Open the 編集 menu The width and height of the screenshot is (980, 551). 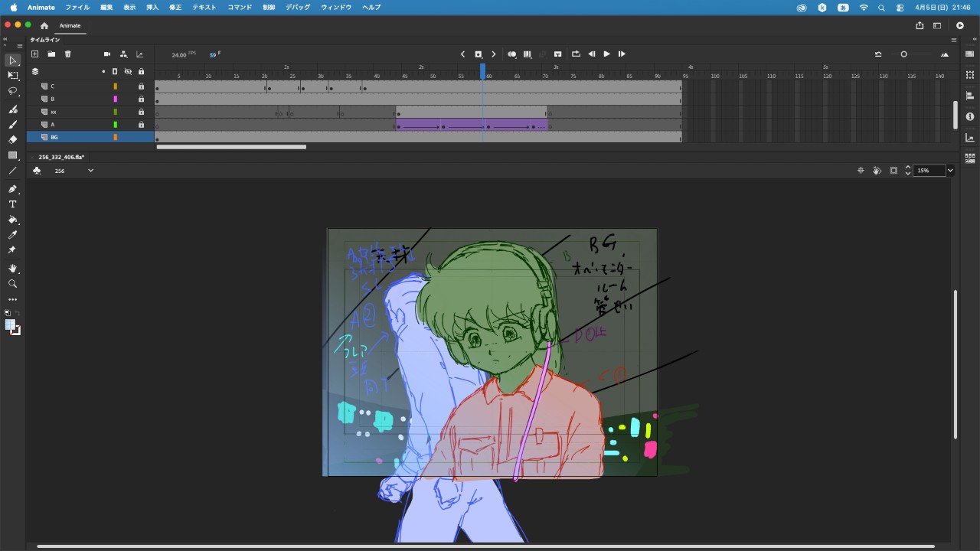(x=106, y=7)
